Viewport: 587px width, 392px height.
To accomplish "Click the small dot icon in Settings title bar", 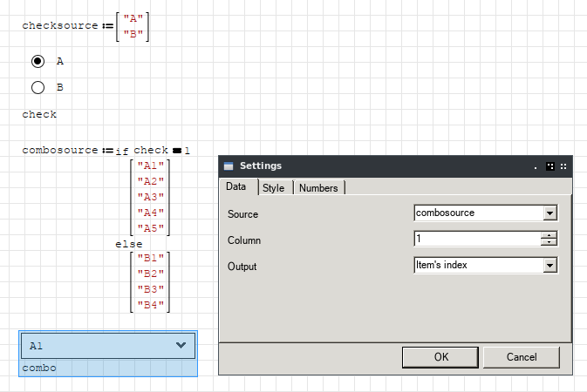I will click(x=536, y=166).
